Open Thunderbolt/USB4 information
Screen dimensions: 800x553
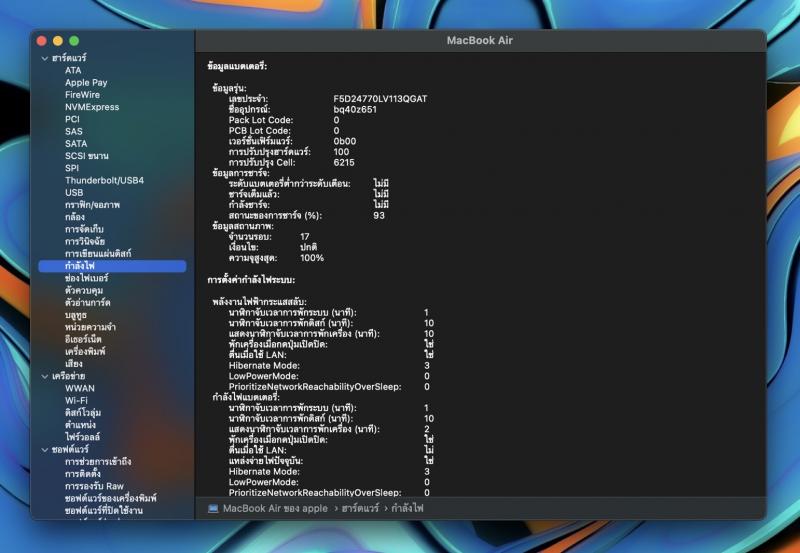click(105, 181)
